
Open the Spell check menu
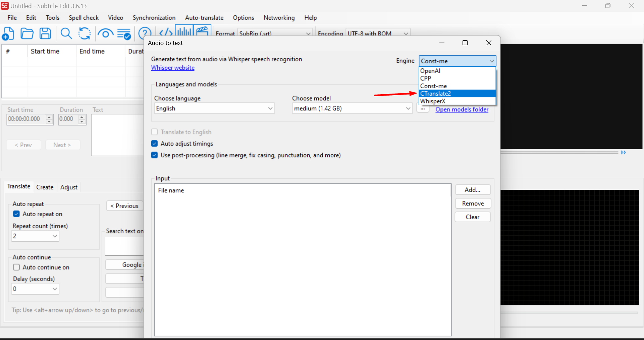(x=84, y=18)
